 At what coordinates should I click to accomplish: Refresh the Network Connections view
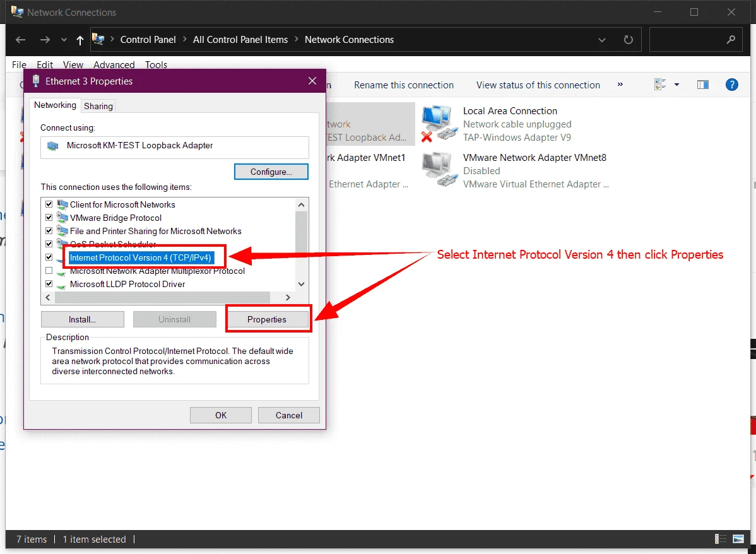(629, 40)
